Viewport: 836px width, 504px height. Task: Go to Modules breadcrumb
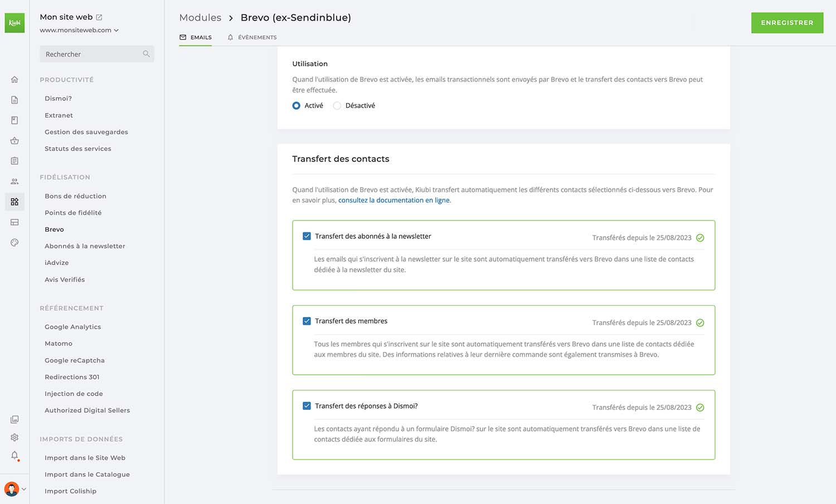click(200, 18)
